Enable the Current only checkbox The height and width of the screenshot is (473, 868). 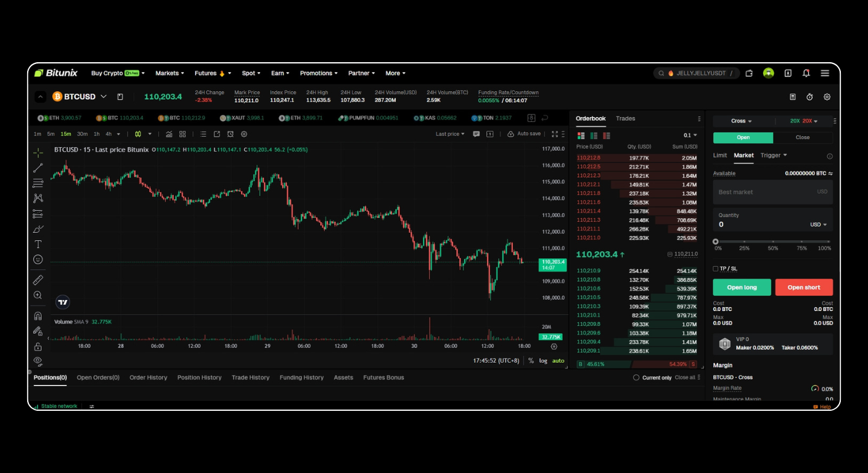(x=636, y=378)
